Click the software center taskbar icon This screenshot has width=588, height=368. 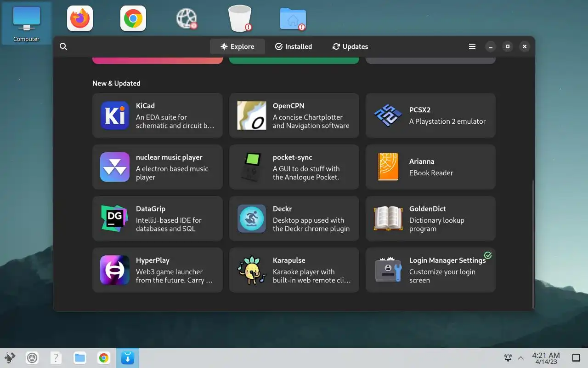coord(127,358)
